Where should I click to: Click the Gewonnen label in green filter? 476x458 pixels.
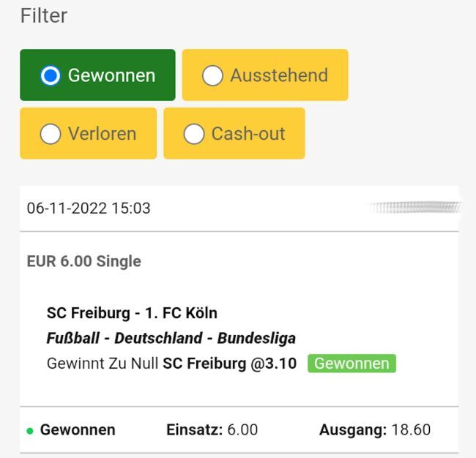tap(111, 75)
